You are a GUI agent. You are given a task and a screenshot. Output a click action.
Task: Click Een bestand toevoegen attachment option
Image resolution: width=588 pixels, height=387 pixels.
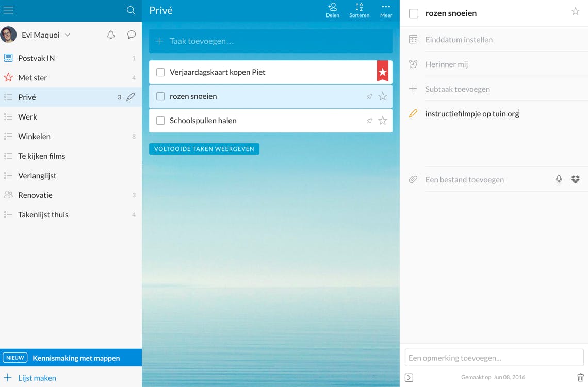tap(465, 179)
